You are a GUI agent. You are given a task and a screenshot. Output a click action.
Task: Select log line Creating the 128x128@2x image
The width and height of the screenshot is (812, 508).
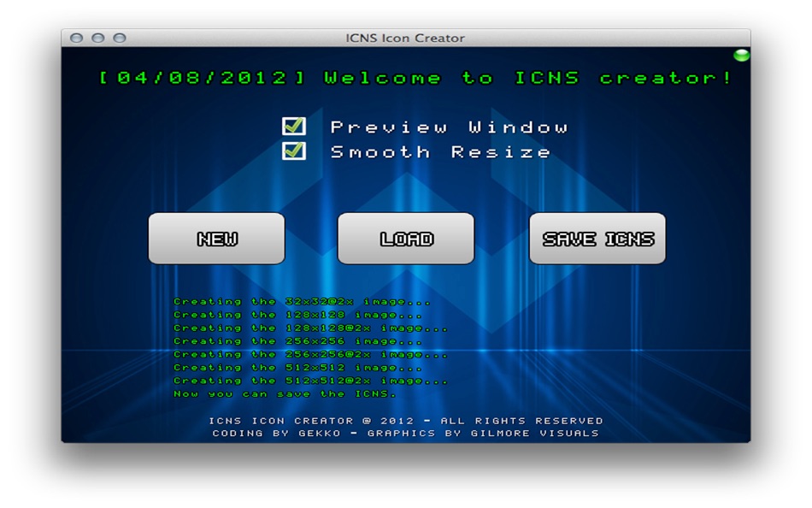pyautogui.click(x=310, y=328)
